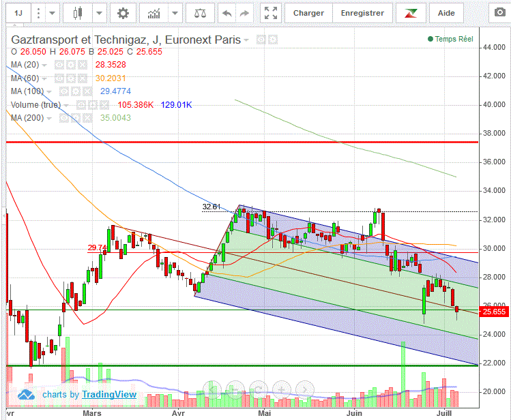This screenshot has width=511, height=420.
Task: Click the 38.000 price axis label
Action: [494, 133]
